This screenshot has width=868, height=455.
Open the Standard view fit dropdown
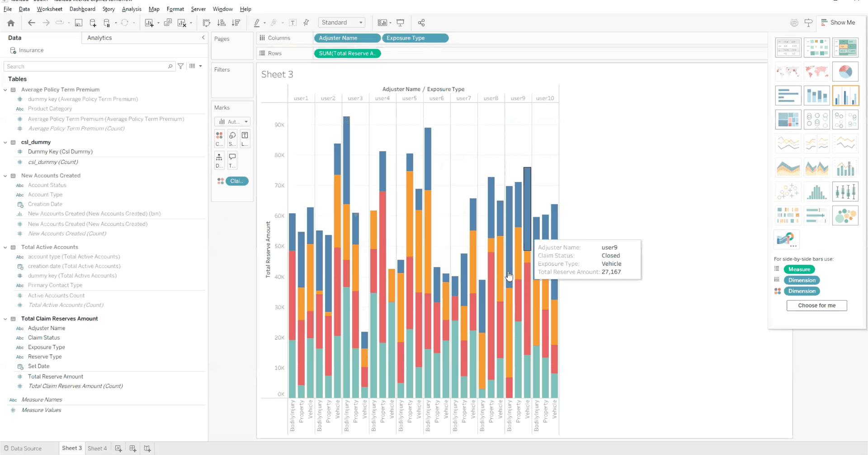[x=341, y=22]
